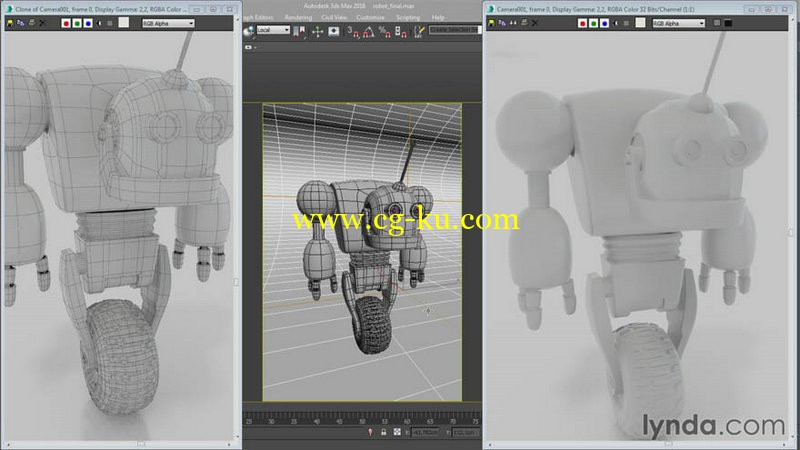
Task: Toggle Spinner Snap
Action: click(x=401, y=32)
